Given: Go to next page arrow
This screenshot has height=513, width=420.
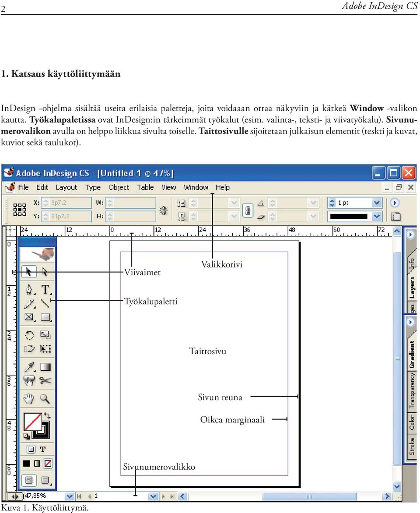Looking at the screenshot, I should tap(163, 496).
